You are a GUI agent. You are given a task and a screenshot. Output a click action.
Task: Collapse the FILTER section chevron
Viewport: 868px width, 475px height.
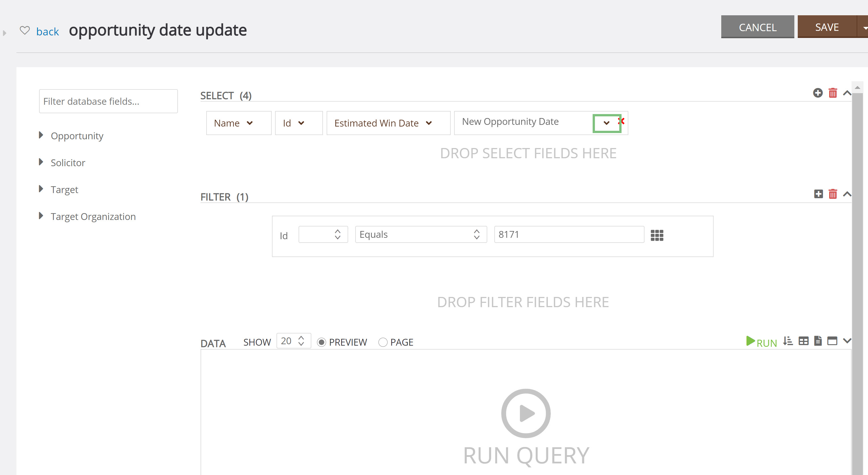[x=847, y=194]
